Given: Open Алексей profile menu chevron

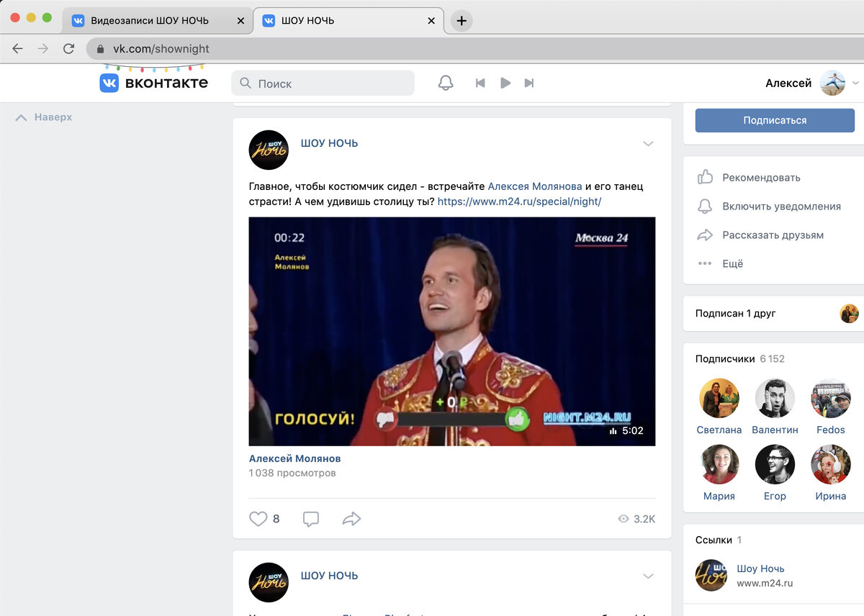Looking at the screenshot, I should click(855, 83).
